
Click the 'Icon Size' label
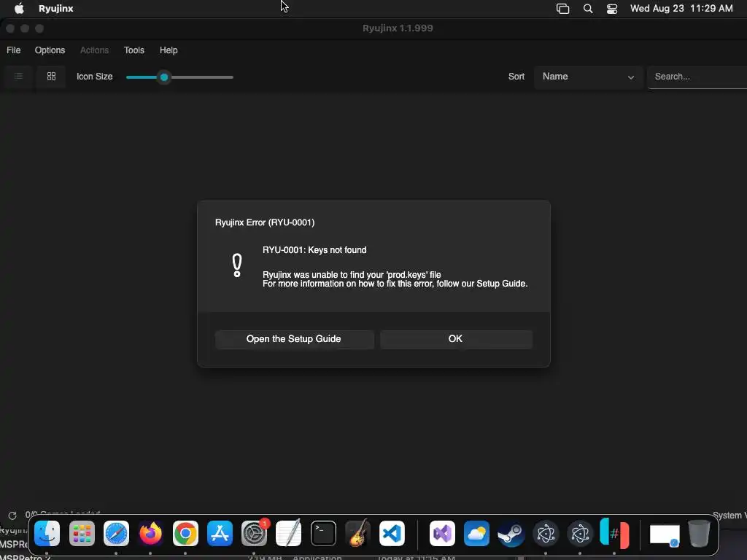(x=94, y=77)
